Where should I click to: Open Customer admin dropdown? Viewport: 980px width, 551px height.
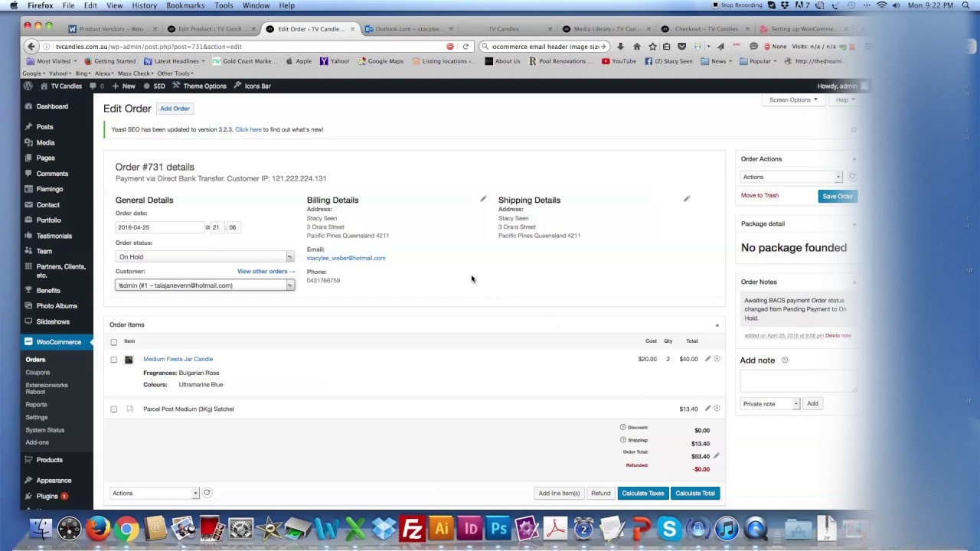click(204, 285)
